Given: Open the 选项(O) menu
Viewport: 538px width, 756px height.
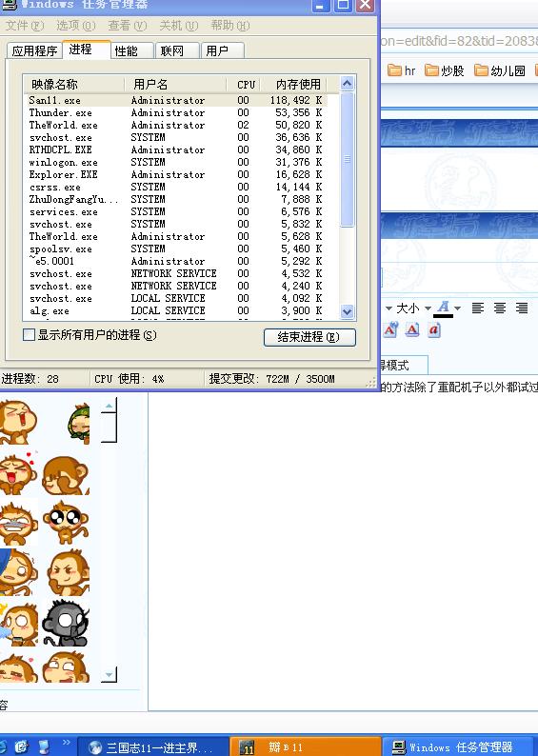Looking at the screenshot, I should tap(75, 25).
